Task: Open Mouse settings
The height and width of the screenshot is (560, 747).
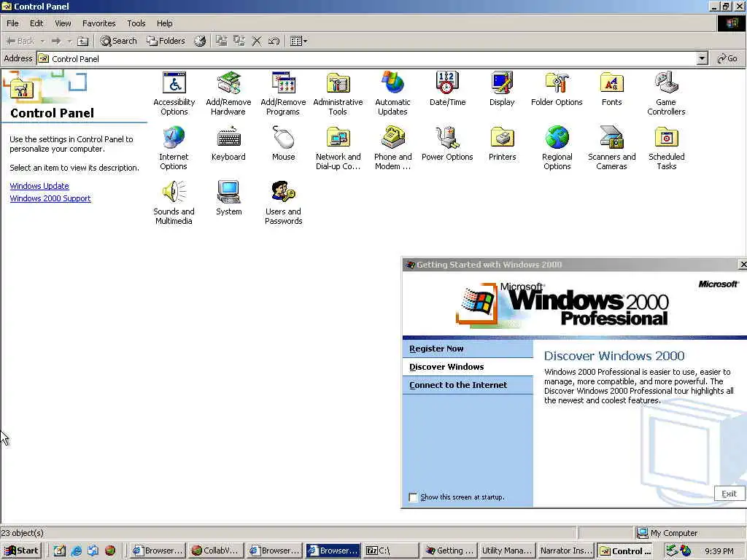Action: [x=284, y=144]
